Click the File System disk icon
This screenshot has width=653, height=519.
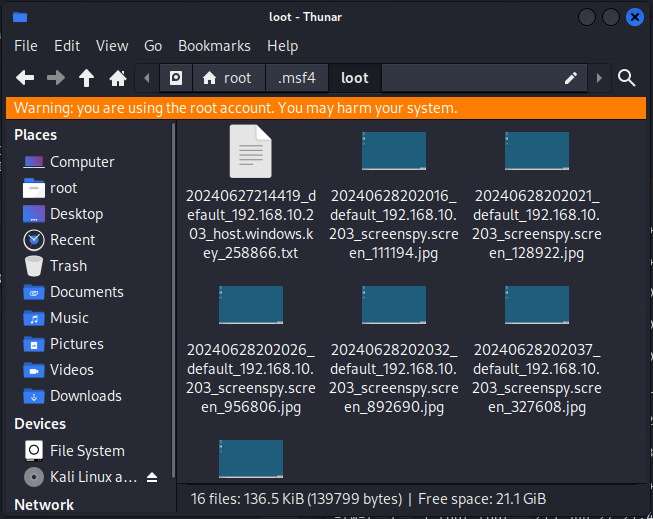point(34,451)
